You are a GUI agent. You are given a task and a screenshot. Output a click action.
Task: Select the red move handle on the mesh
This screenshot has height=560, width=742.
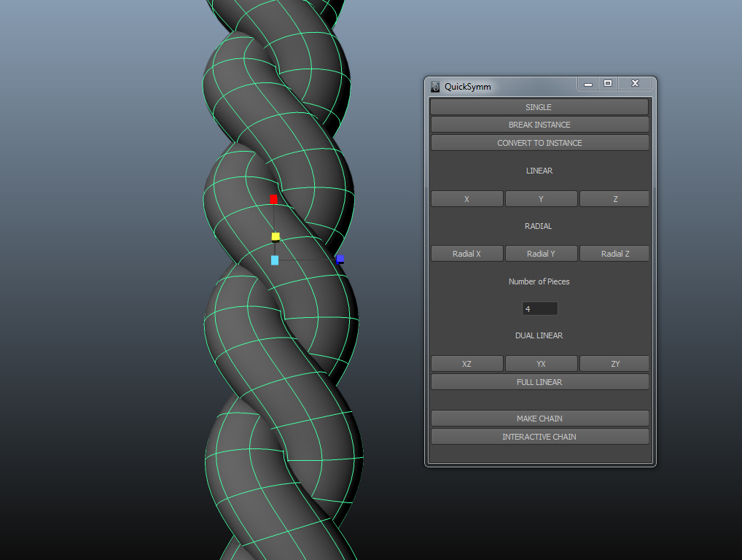273,198
